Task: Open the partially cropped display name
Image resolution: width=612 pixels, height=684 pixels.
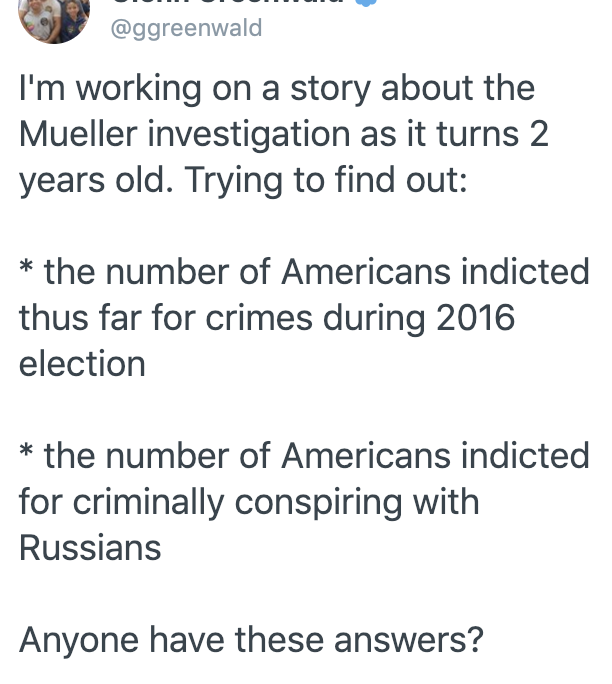Action: (228, 2)
